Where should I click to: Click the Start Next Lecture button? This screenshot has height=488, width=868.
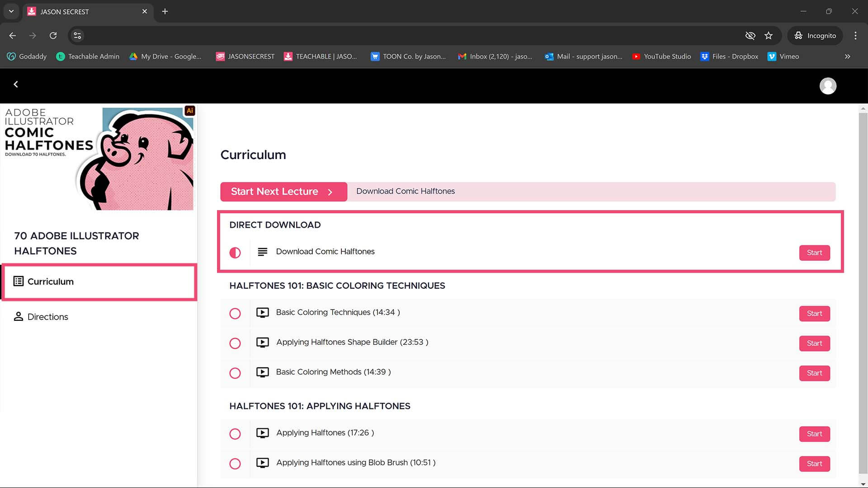coord(283,192)
